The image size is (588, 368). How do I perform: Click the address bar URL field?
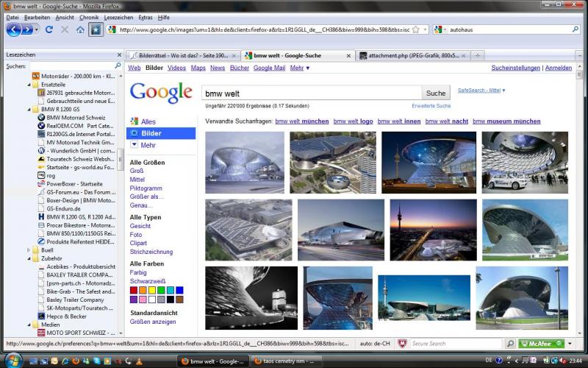pos(265,29)
